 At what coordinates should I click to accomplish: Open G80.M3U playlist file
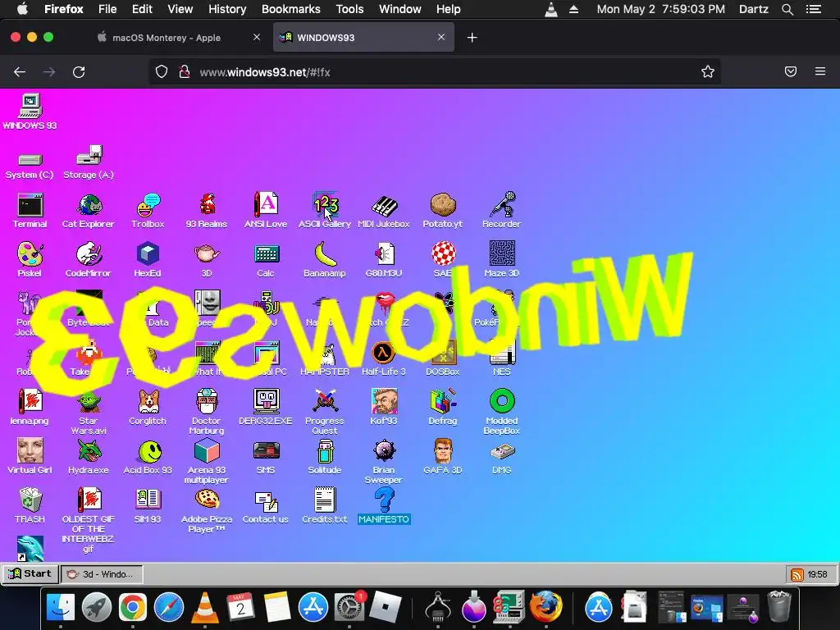tap(384, 260)
